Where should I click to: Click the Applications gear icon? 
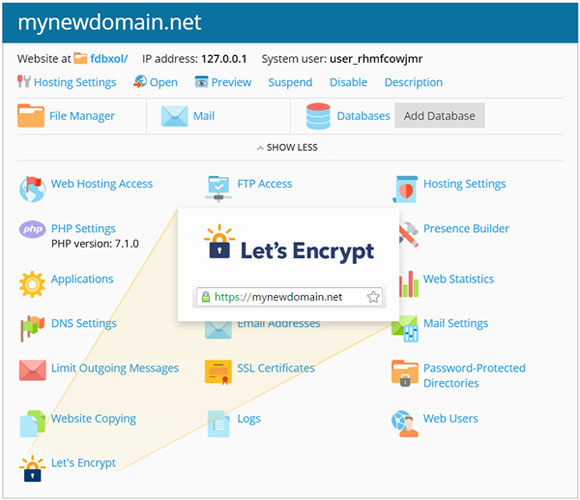[x=32, y=284]
